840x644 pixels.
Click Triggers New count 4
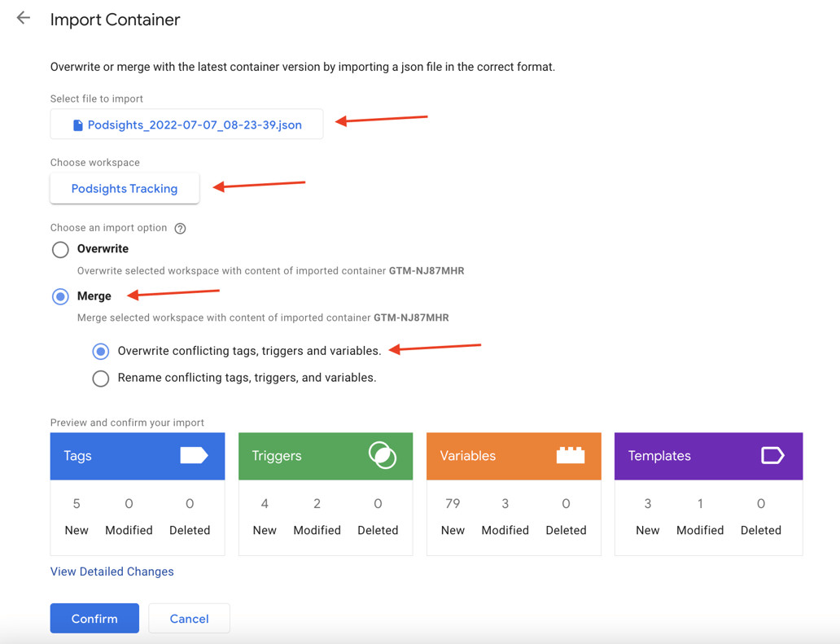pyautogui.click(x=265, y=504)
